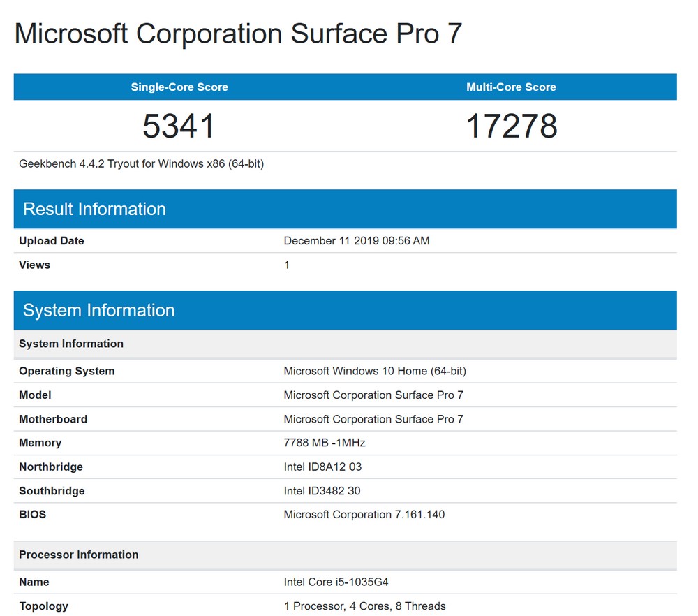Click the Geekbench 4.4.2 Tryout version text
This screenshot has height=616, width=698.
(x=141, y=164)
